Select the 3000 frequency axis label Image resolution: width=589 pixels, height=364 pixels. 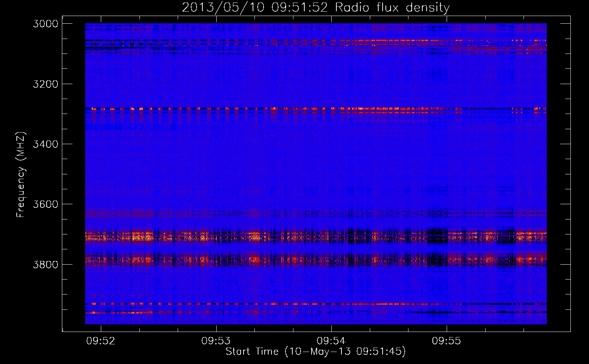(46, 24)
